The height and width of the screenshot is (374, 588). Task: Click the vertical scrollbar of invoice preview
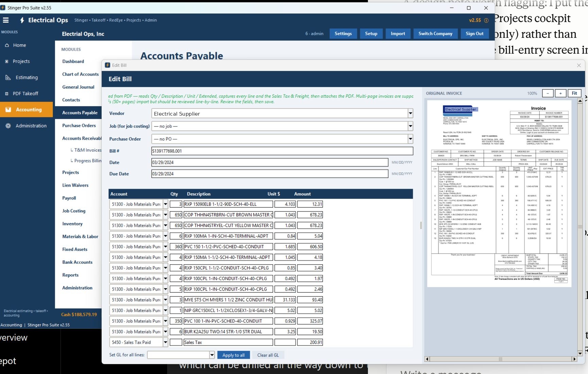[580, 227]
